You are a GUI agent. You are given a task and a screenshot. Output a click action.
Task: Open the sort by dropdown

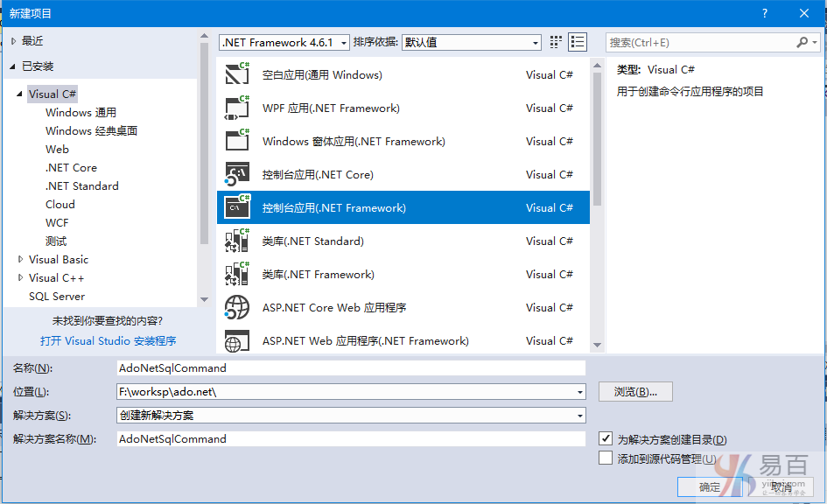click(x=472, y=42)
